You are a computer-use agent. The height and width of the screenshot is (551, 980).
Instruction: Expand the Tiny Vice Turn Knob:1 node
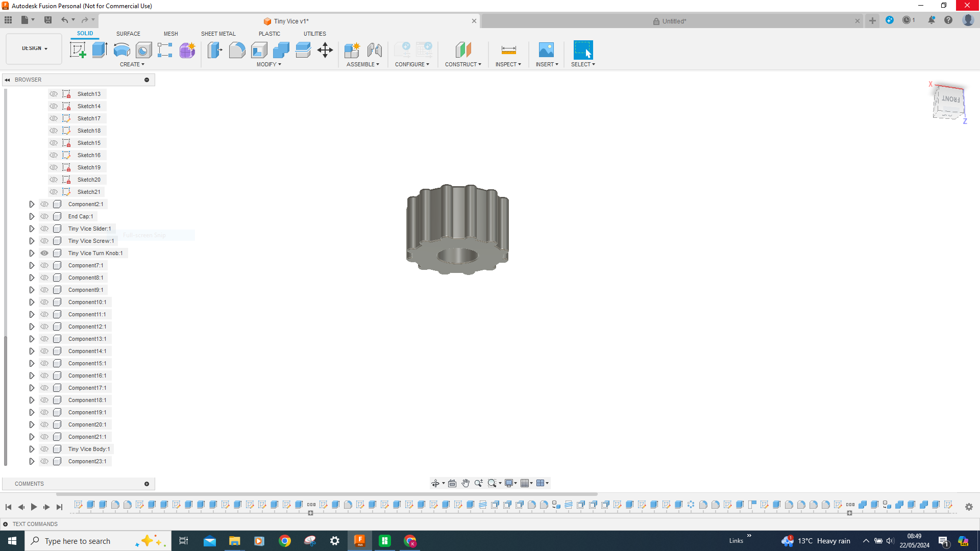32,253
